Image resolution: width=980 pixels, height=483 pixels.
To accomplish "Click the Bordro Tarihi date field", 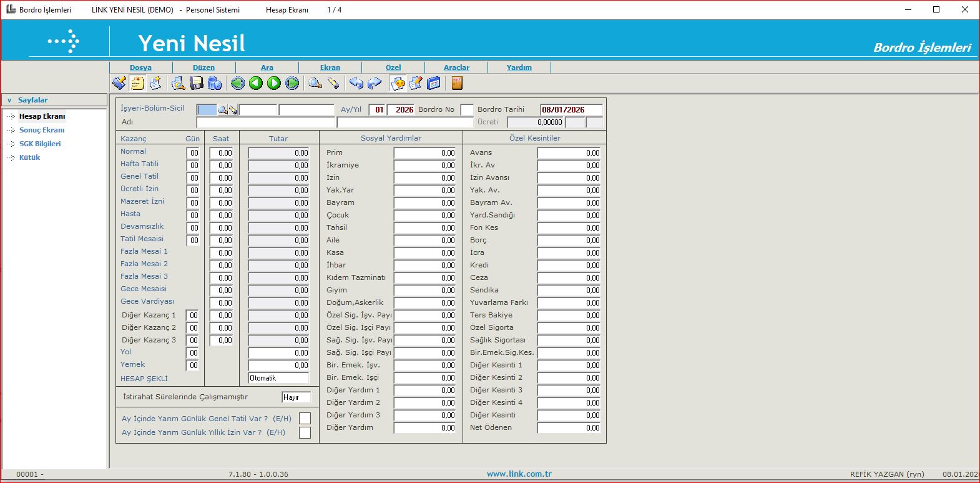I will [x=571, y=110].
